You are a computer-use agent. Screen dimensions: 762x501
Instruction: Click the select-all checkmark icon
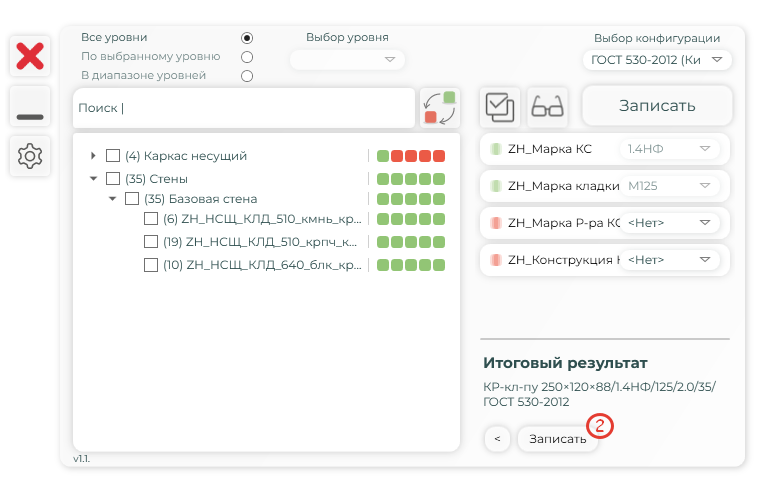click(x=500, y=107)
